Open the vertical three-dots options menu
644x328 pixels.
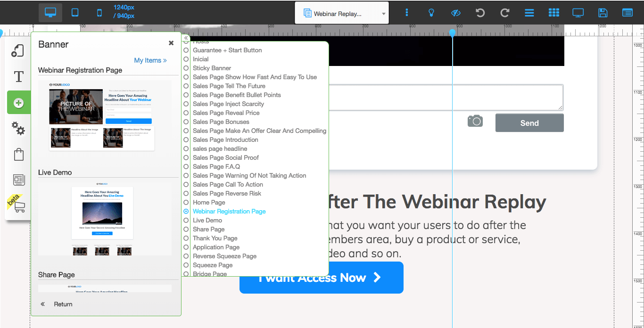(407, 13)
